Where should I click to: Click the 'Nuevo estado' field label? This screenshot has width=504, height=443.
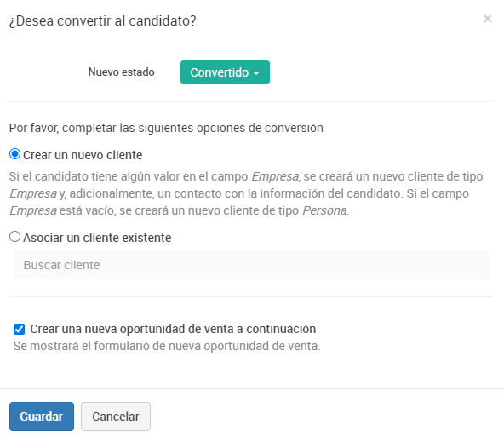[121, 72]
